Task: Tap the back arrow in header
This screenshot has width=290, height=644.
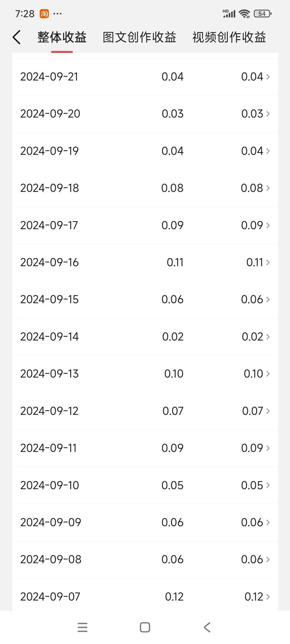Action: tap(17, 37)
